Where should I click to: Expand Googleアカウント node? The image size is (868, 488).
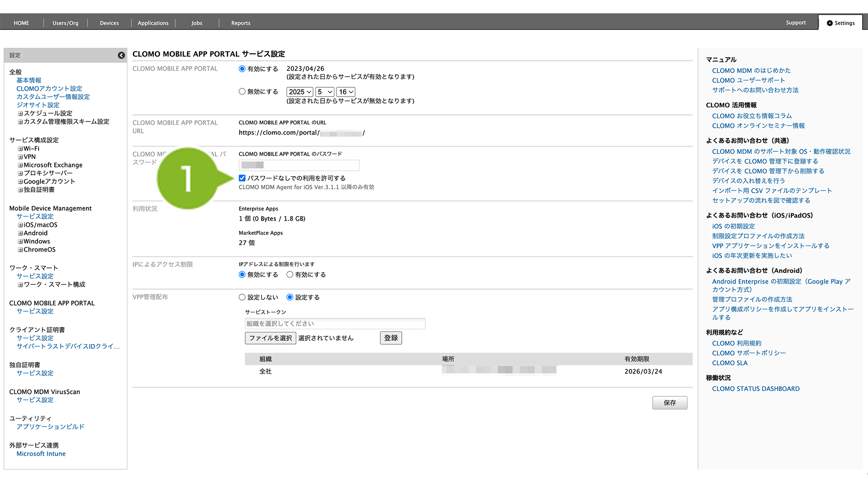click(21, 182)
